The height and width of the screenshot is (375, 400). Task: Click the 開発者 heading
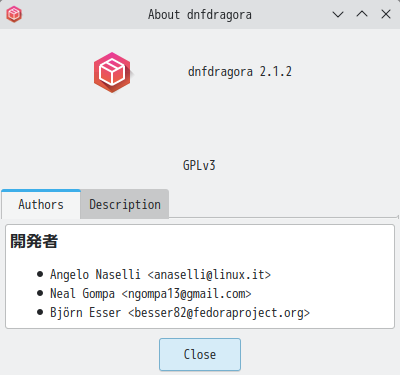34,241
